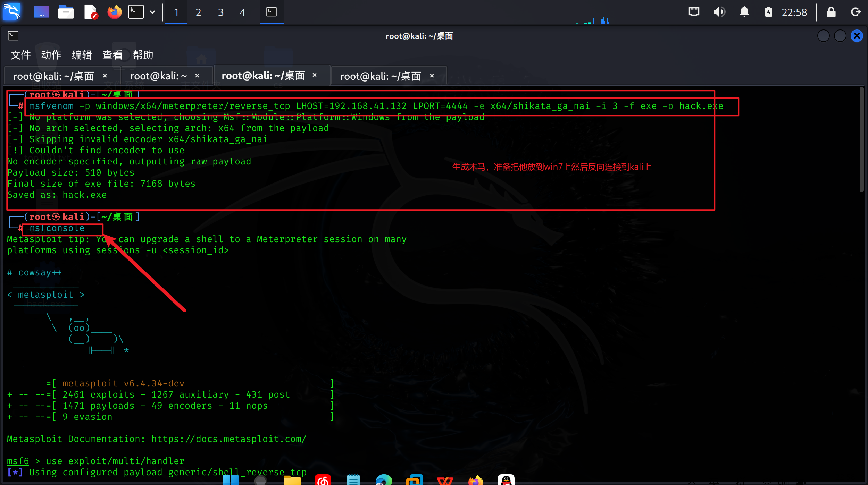The width and height of the screenshot is (868, 485).
Task: Click the terminal vertical scrollbar
Action: click(861, 139)
